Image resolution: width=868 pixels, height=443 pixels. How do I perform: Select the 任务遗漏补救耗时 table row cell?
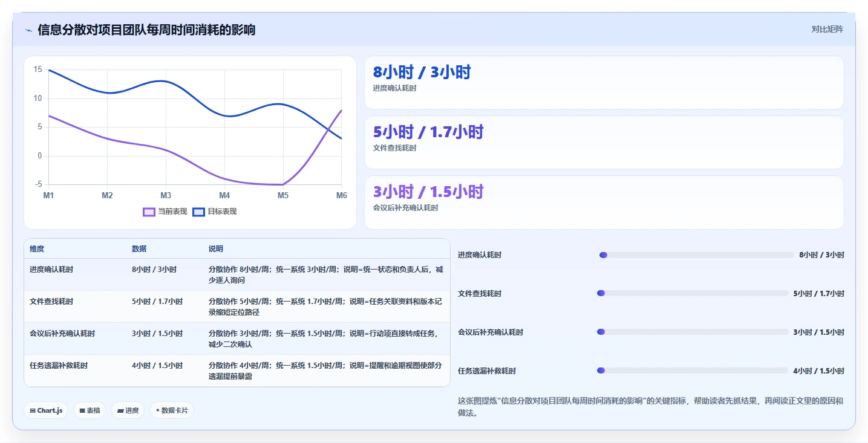[x=59, y=366]
